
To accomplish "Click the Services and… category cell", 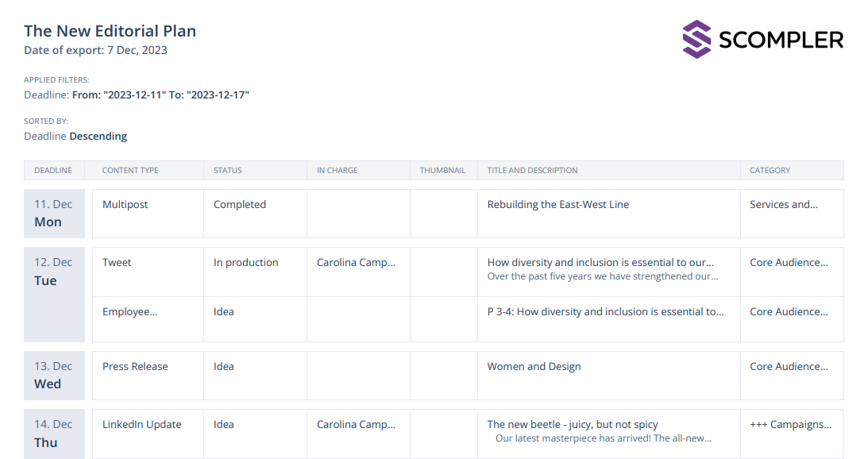I will click(x=783, y=205).
